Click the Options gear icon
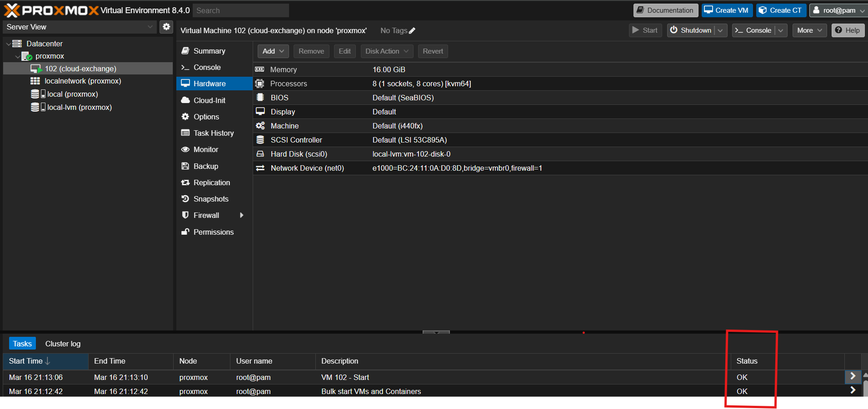868x409 pixels. (185, 117)
